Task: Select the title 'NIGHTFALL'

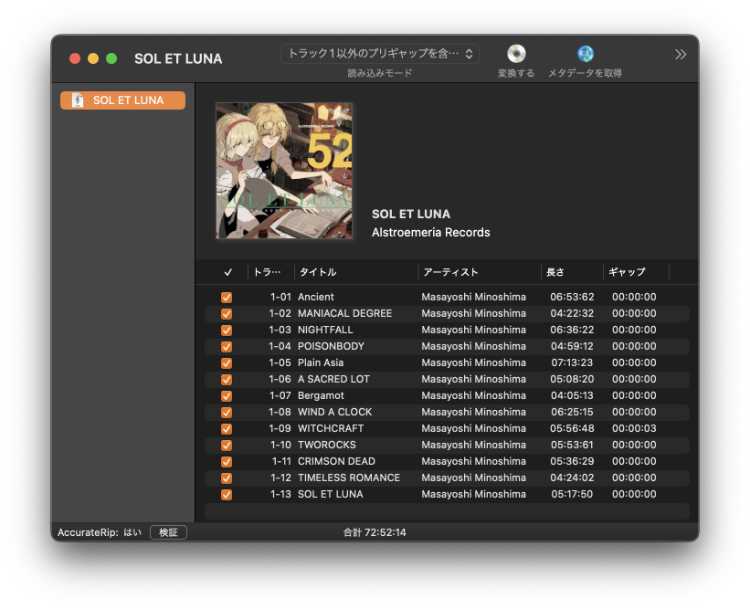Action: (325, 330)
